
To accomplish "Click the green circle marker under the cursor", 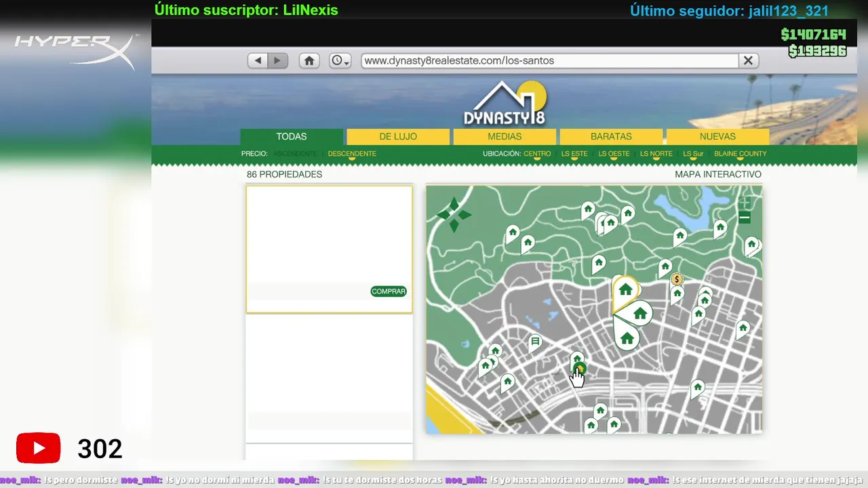I will tap(579, 369).
